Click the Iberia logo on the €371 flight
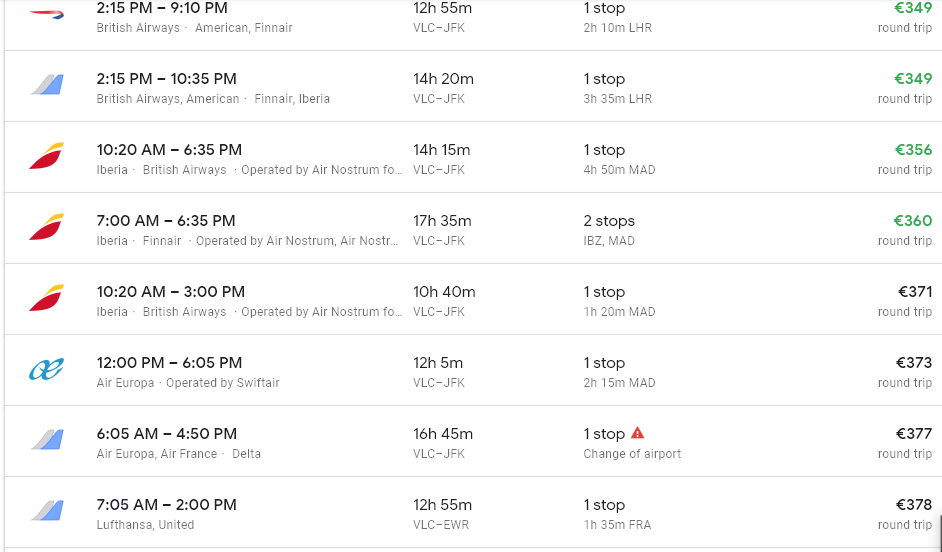The image size is (942, 552). click(46, 299)
